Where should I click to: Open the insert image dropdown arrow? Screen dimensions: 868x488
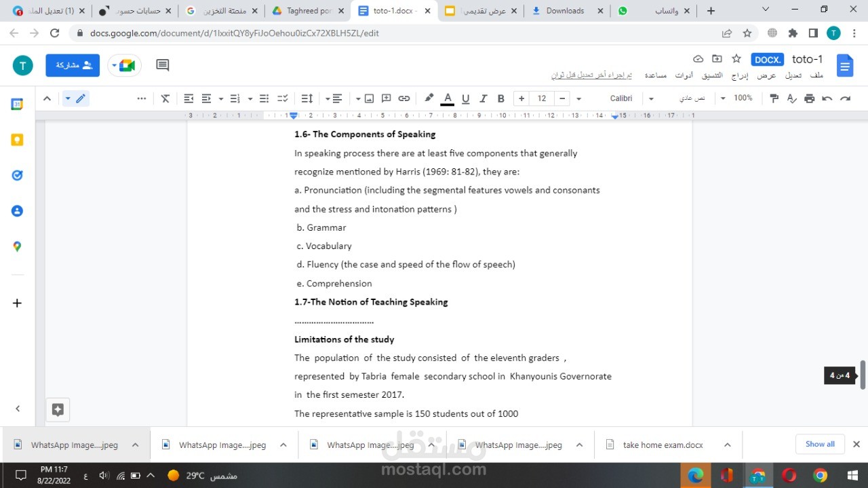pyautogui.click(x=358, y=99)
